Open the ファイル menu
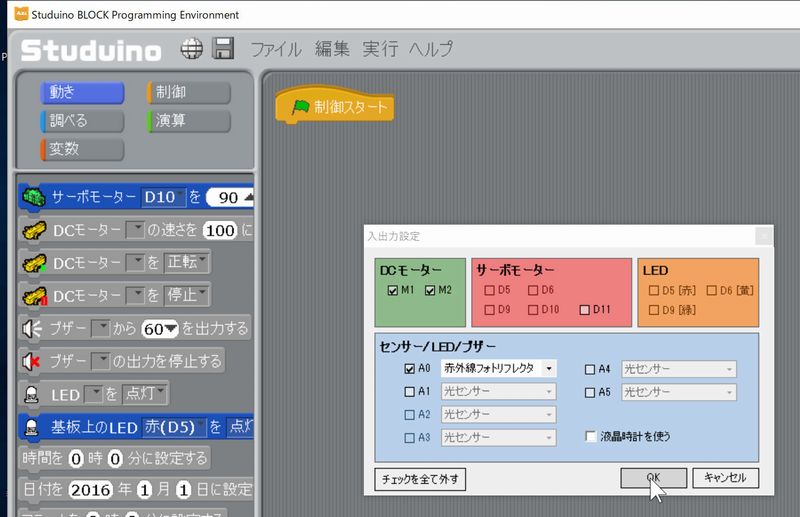 [275, 49]
